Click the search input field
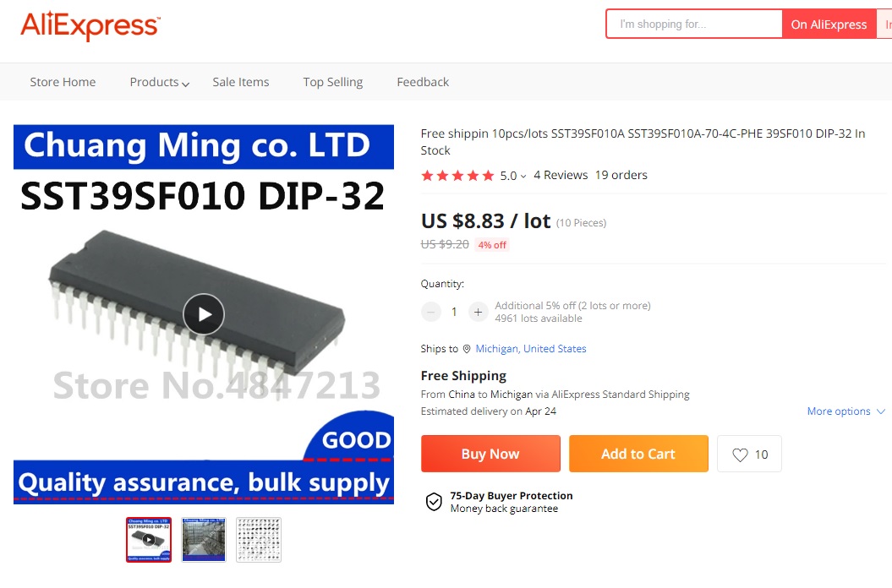The height and width of the screenshot is (588, 892). pos(694,24)
